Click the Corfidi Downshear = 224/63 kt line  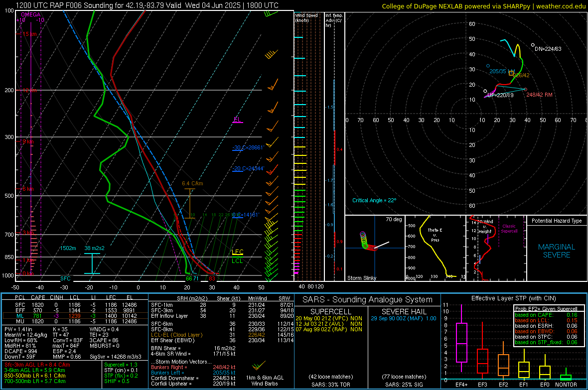click(193, 378)
